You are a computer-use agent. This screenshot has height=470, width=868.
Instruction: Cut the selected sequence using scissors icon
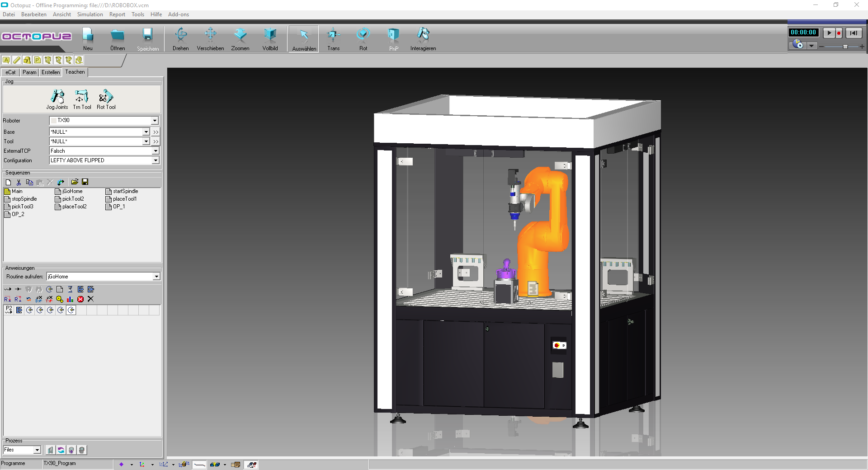[19, 182]
